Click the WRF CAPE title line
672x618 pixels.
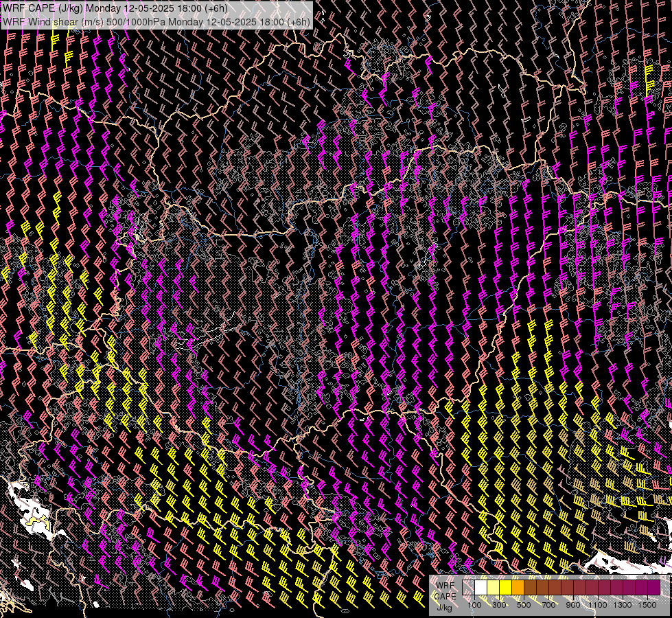(115, 8)
